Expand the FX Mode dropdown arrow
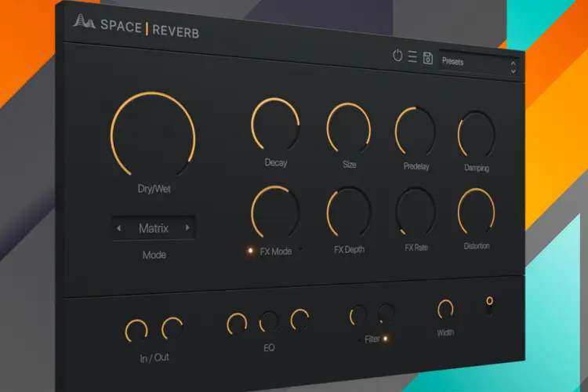The height and width of the screenshot is (392, 588). 300,249
